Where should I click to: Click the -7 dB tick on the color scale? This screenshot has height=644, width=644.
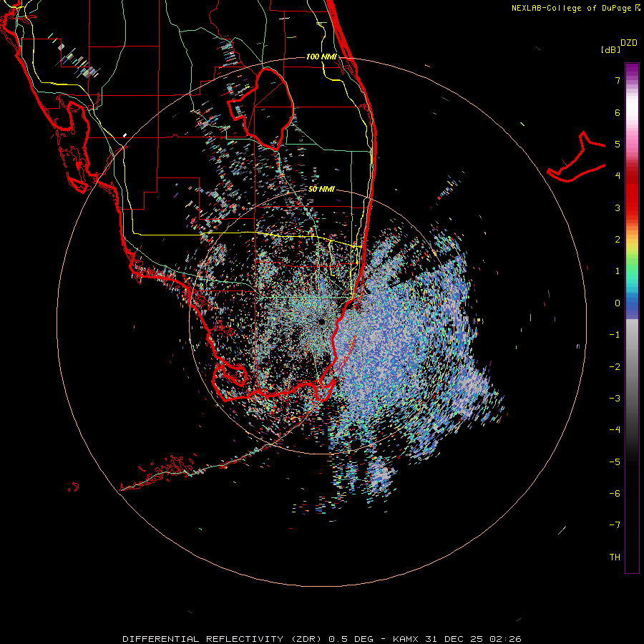click(x=615, y=525)
